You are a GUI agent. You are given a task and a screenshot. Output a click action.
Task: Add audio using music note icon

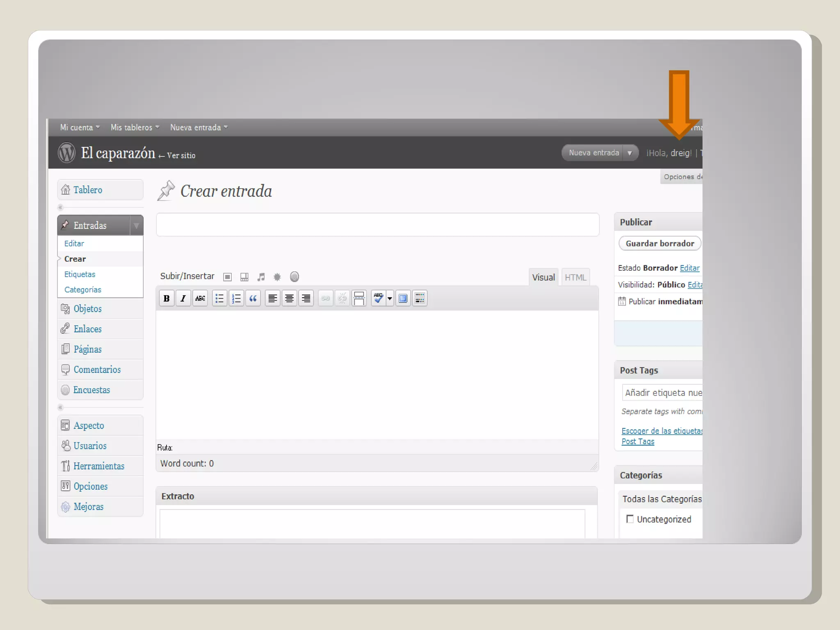pyautogui.click(x=261, y=277)
